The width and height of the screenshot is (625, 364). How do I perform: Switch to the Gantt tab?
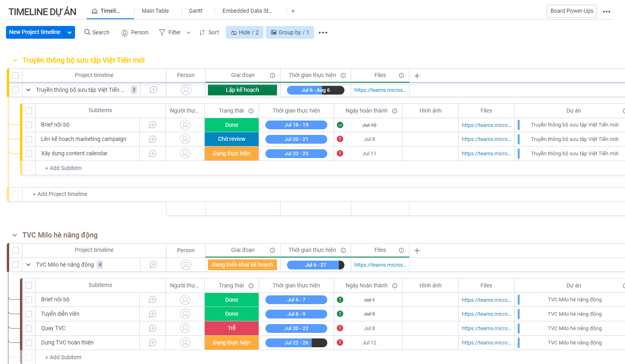pyautogui.click(x=196, y=11)
